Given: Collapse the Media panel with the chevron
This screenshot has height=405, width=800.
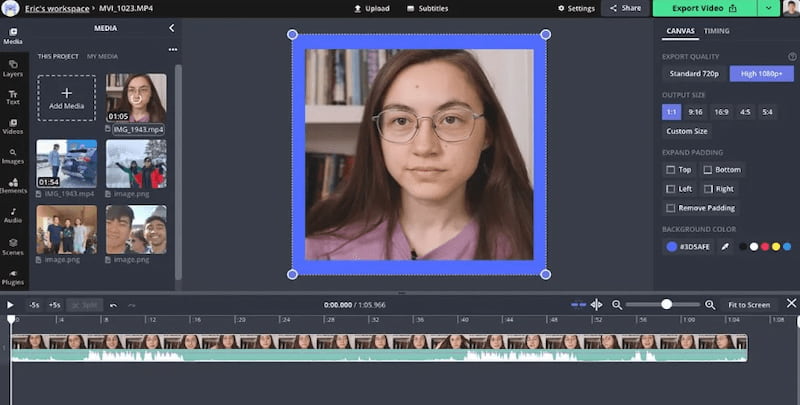Looking at the screenshot, I should point(171,28).
